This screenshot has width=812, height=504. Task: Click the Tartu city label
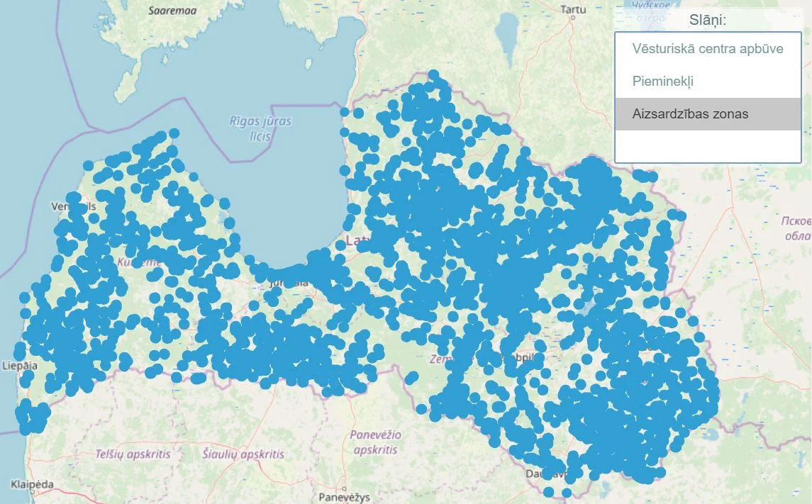(573, 9)
